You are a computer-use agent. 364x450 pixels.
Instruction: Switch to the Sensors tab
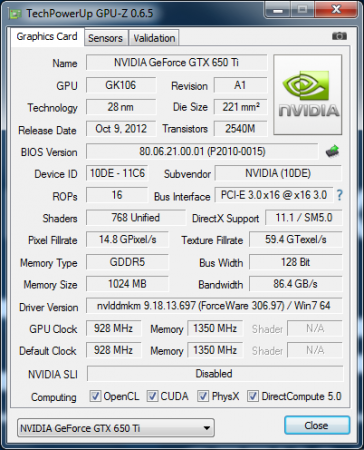tap(105, 38)
